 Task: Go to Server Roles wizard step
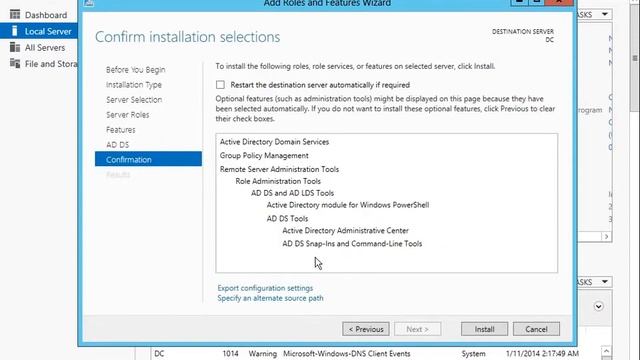(127, 115)
